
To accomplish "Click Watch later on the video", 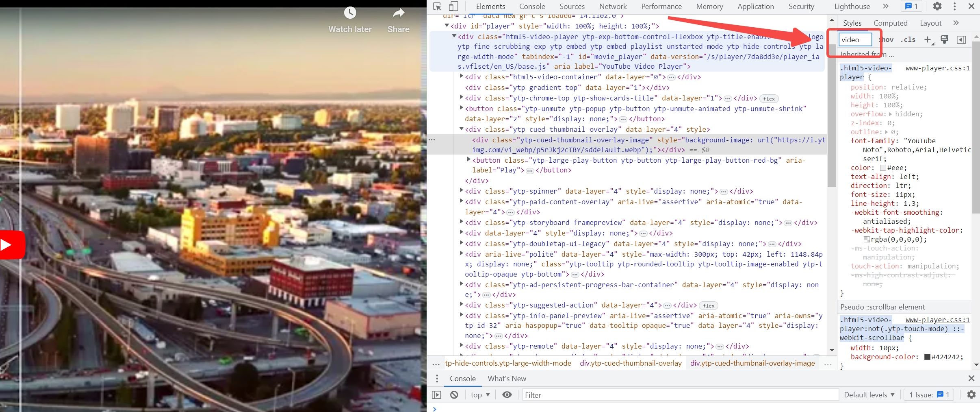I will point(350,20).
